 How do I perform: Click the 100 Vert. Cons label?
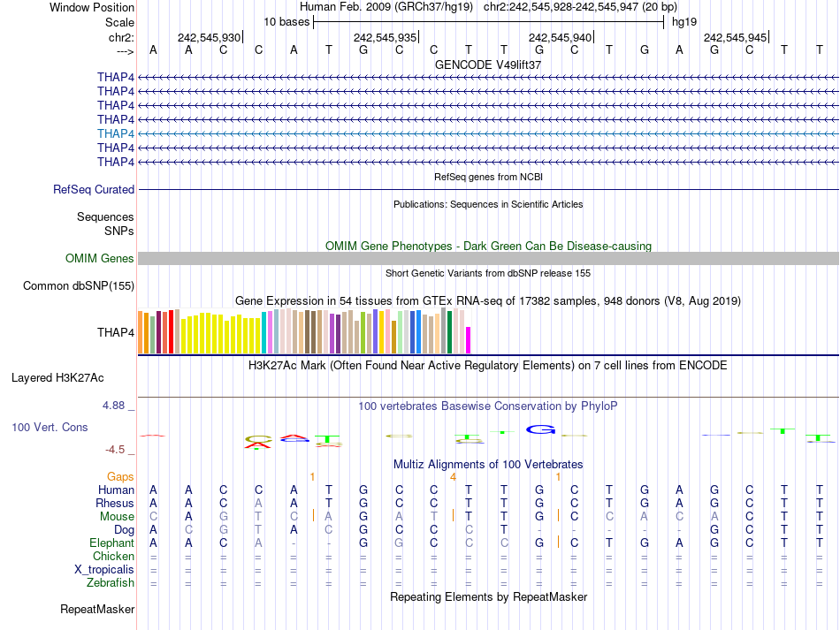coord(50,427)
